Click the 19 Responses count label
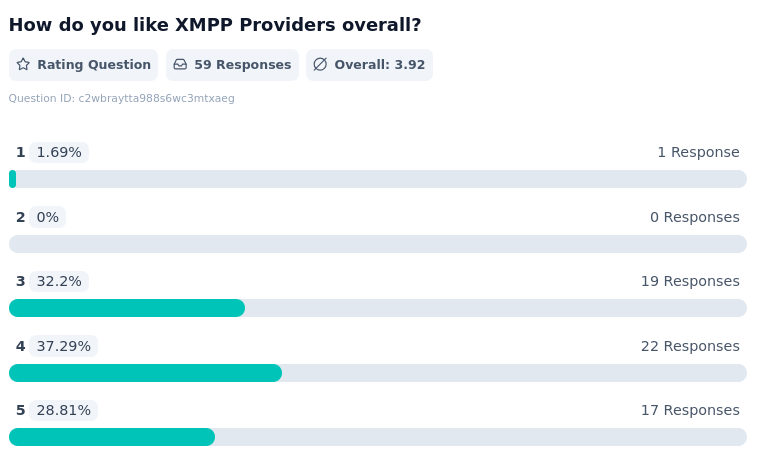764x467 pixels. coord(690,281)
